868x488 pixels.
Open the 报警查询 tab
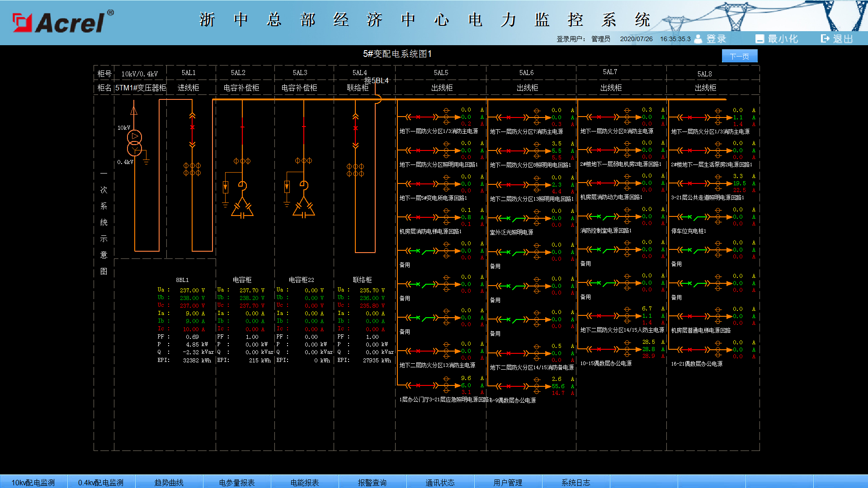click(373, 482)
